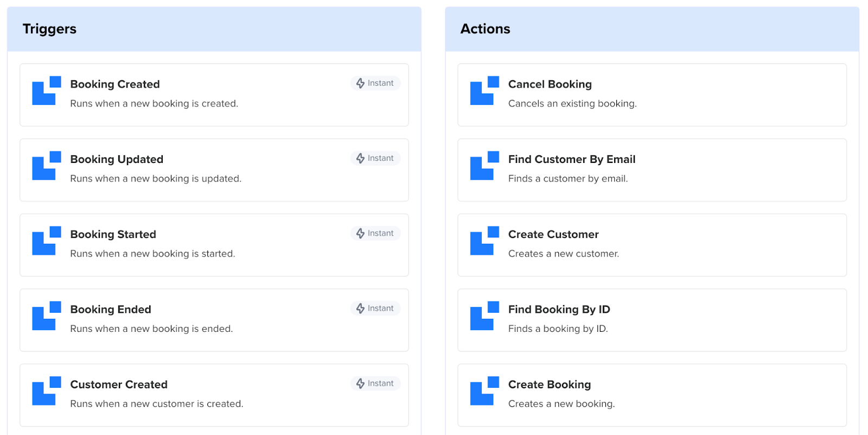Click the Instant badge on Booking Started
This screenshot has height=435, width=868.
click(375, 233)
